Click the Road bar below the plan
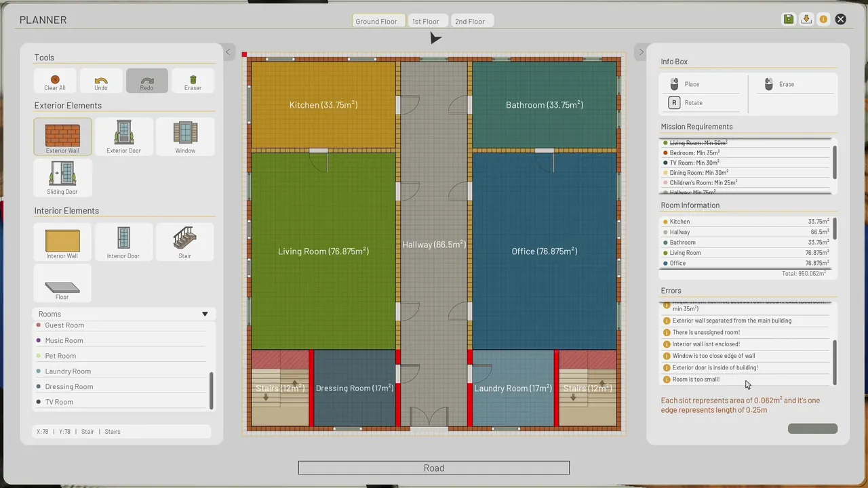Screen dimensions: 868x488 click(x=434, y=468)
